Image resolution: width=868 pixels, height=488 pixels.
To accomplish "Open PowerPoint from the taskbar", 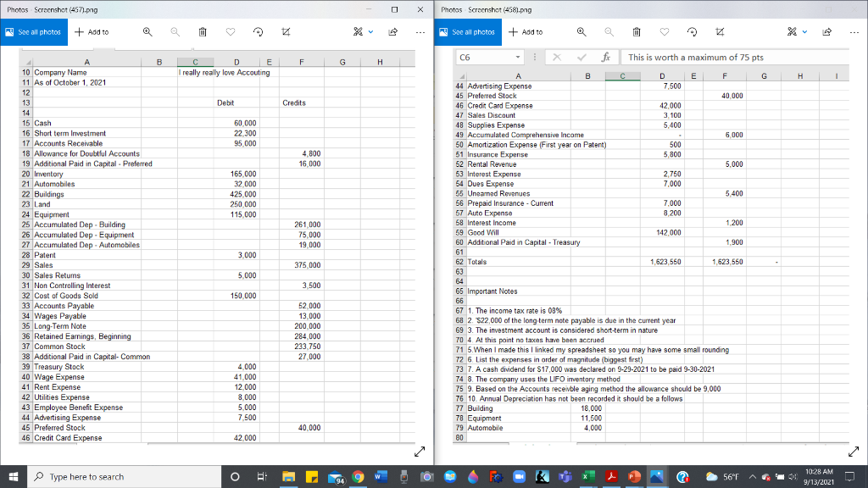I will click(634, 476).
